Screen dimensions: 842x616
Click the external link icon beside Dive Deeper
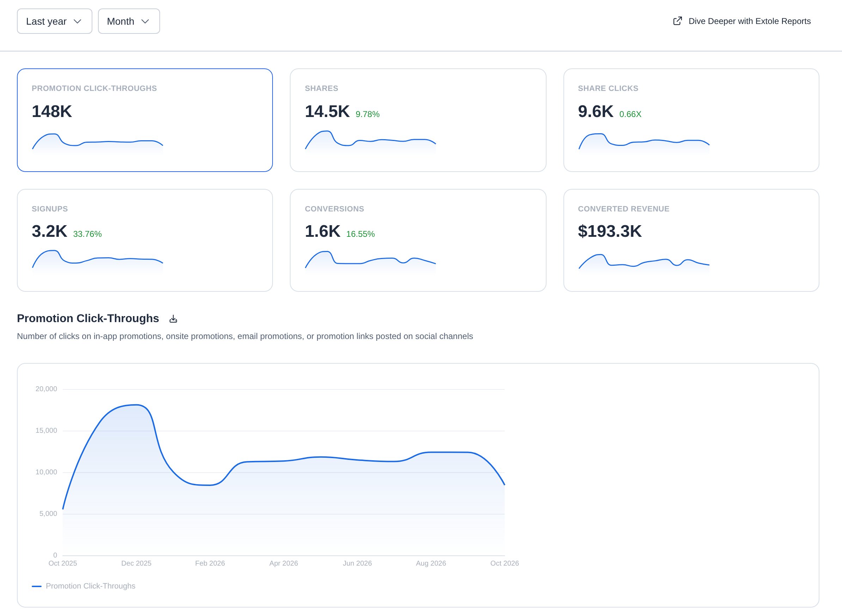[x=677, y=21]
